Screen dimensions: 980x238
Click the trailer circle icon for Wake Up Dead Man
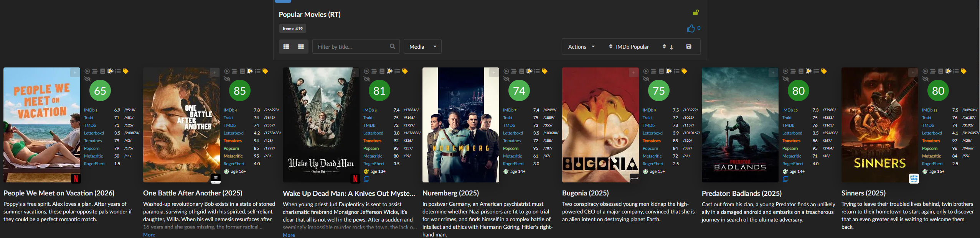point(366,71)
